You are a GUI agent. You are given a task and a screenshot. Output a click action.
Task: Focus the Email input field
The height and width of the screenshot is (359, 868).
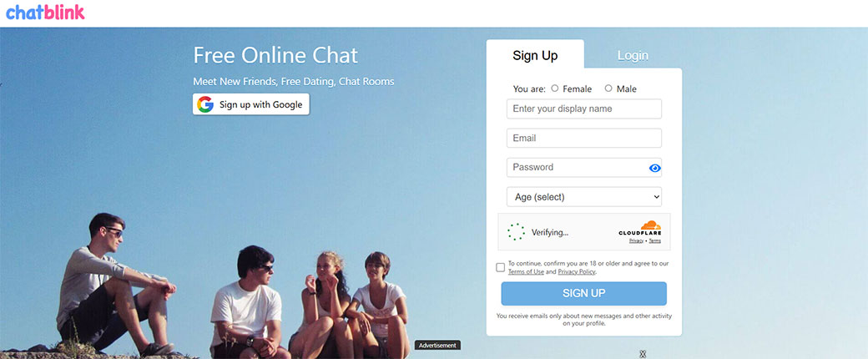coord(584,138)
